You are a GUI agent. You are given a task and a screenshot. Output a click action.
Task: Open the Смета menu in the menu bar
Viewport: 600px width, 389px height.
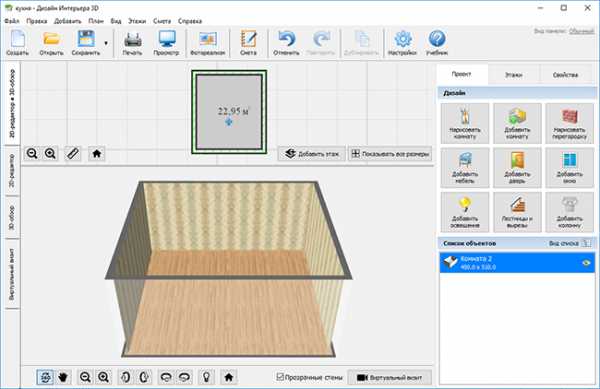click(162, 21)
